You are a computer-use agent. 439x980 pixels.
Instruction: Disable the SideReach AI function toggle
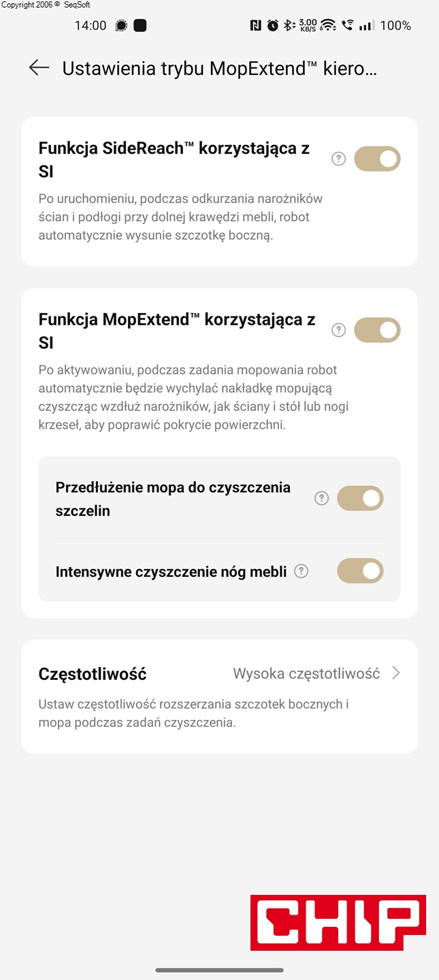[377, 159]
